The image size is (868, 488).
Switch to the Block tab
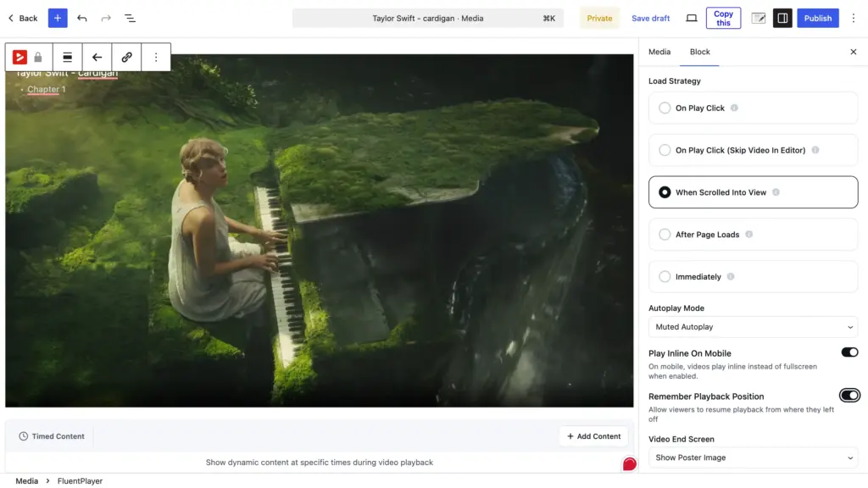(699, 52)
